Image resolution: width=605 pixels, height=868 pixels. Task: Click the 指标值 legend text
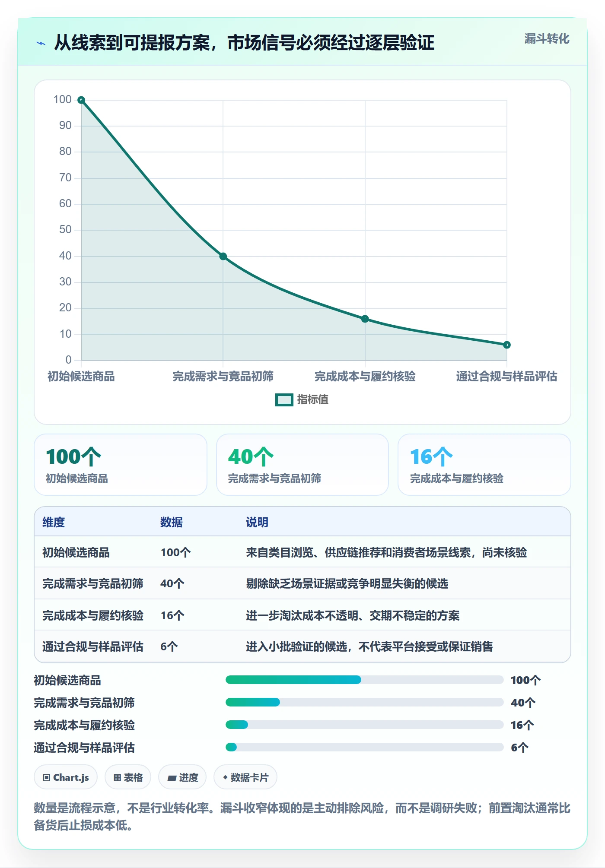[x=313, y=400]
